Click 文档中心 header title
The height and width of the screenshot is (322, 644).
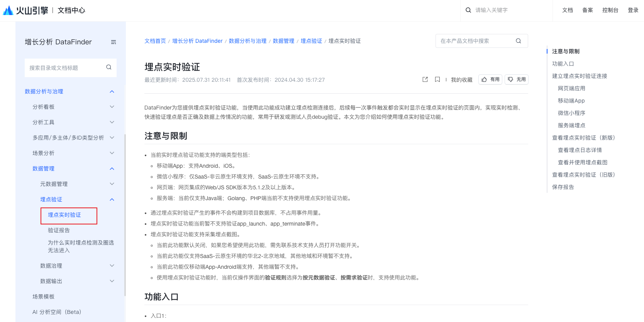[71, 10]
